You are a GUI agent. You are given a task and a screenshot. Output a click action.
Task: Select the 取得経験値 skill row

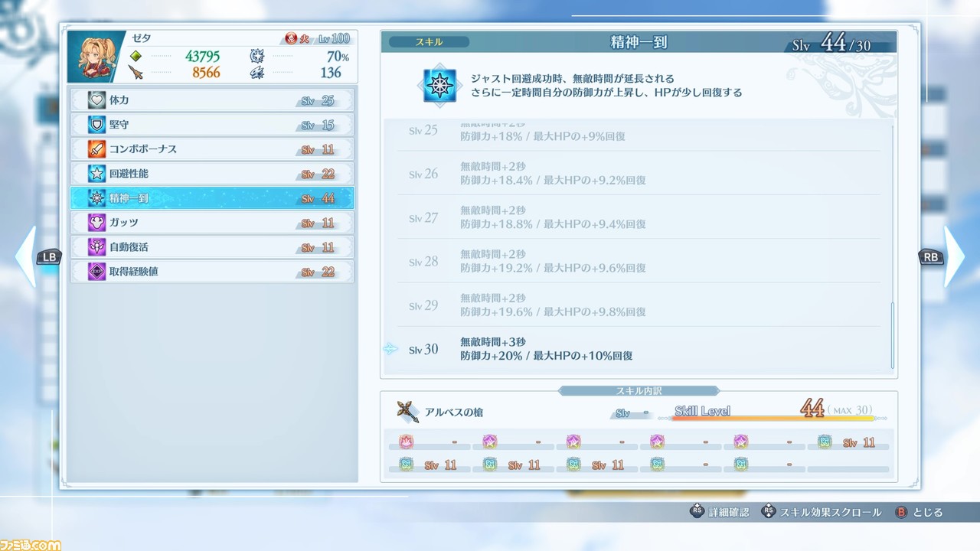(212, 272)
